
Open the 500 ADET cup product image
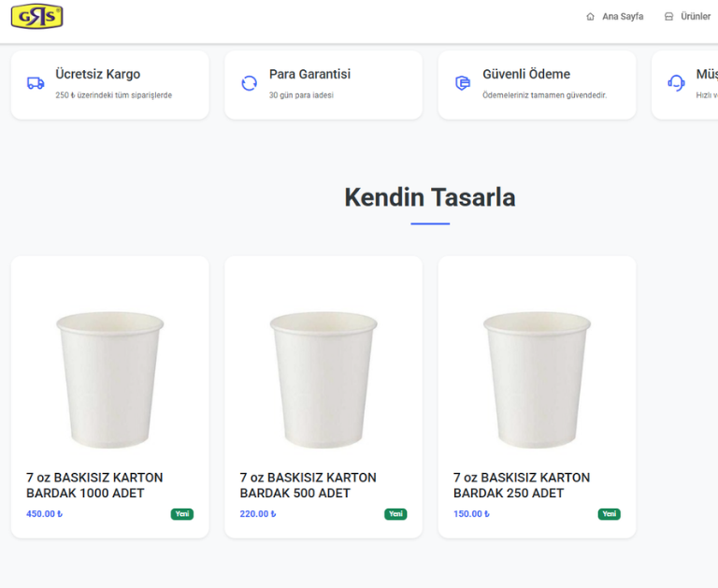[323, 380]
